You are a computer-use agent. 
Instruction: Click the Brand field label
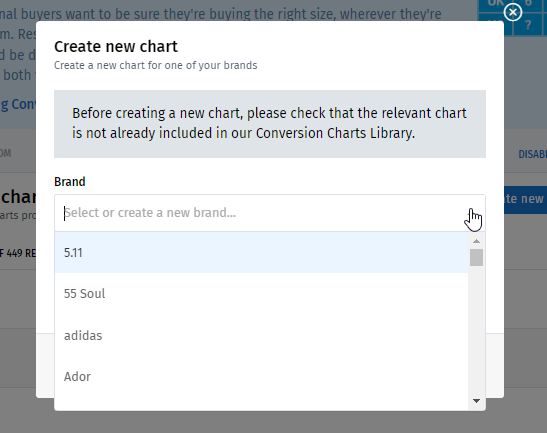(x=69, y=182)
